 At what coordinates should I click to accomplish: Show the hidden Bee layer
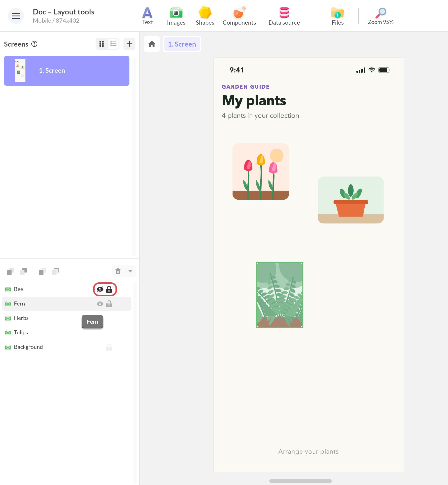tap(100, 289)
